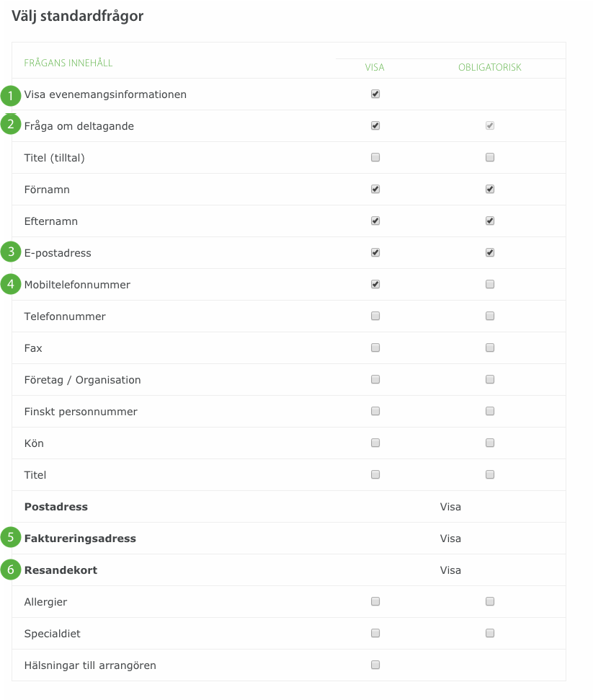Enable the Visa checkbox for Titel (tilltal)

(375, 157)
